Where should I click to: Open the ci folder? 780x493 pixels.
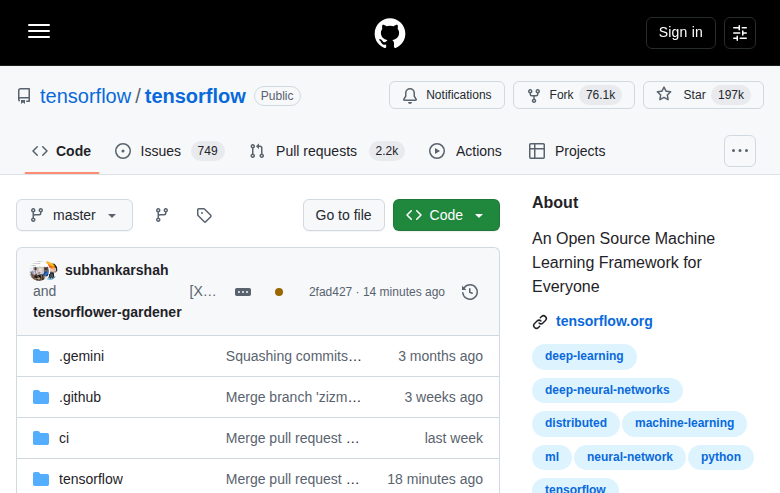tap(64, 438)
